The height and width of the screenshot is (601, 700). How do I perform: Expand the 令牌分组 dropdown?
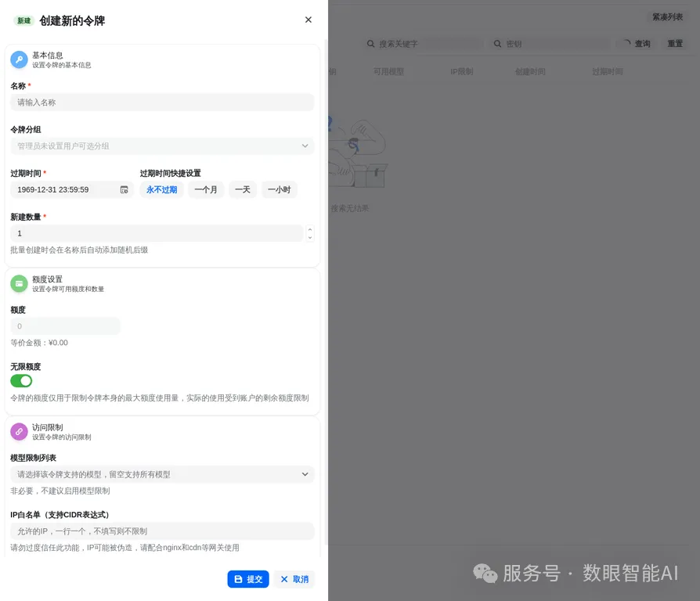tap(162, 146)
